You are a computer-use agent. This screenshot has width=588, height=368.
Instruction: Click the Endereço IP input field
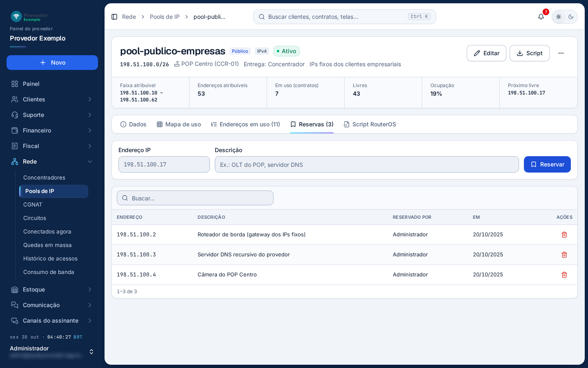(164, 164)
